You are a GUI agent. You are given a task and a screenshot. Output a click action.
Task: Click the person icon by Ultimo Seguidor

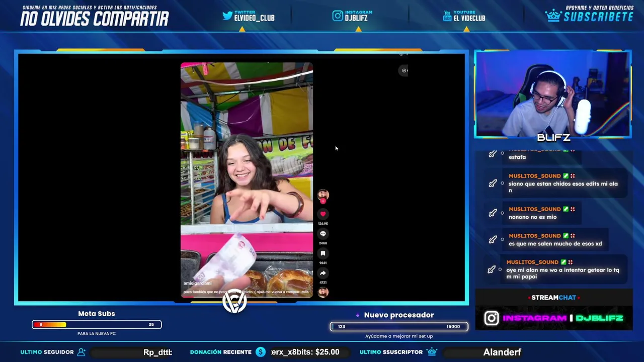[82, 352]
